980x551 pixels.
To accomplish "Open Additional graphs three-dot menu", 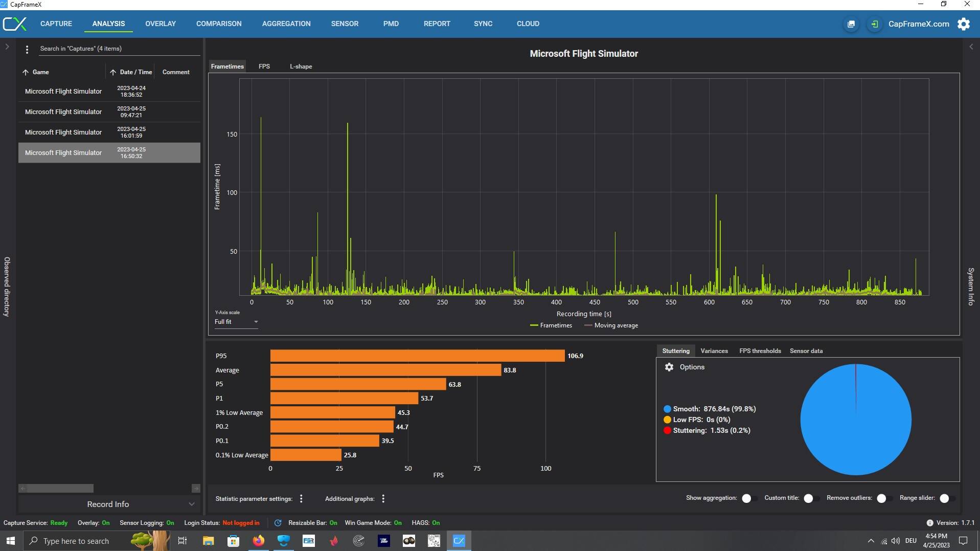I will pyautogui.click(x=383, y=499).
